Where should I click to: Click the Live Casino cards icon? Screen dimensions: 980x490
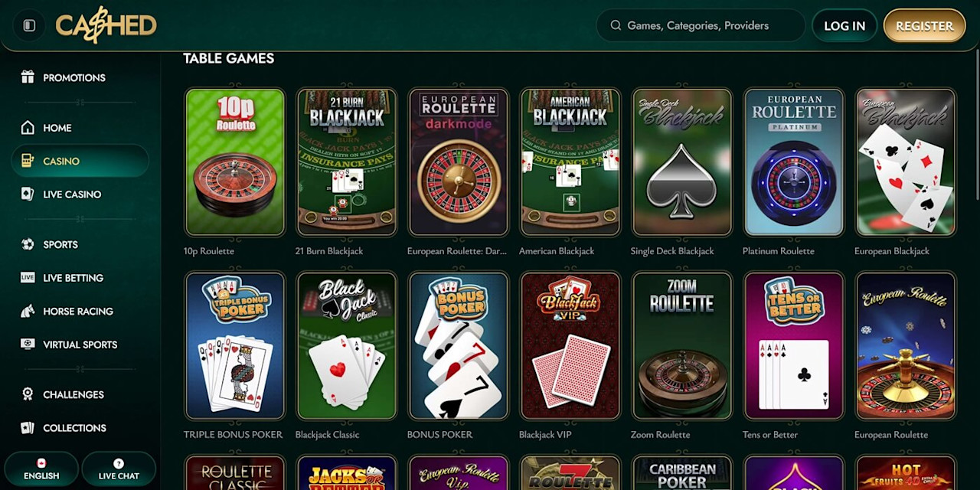tap(28, 194)
